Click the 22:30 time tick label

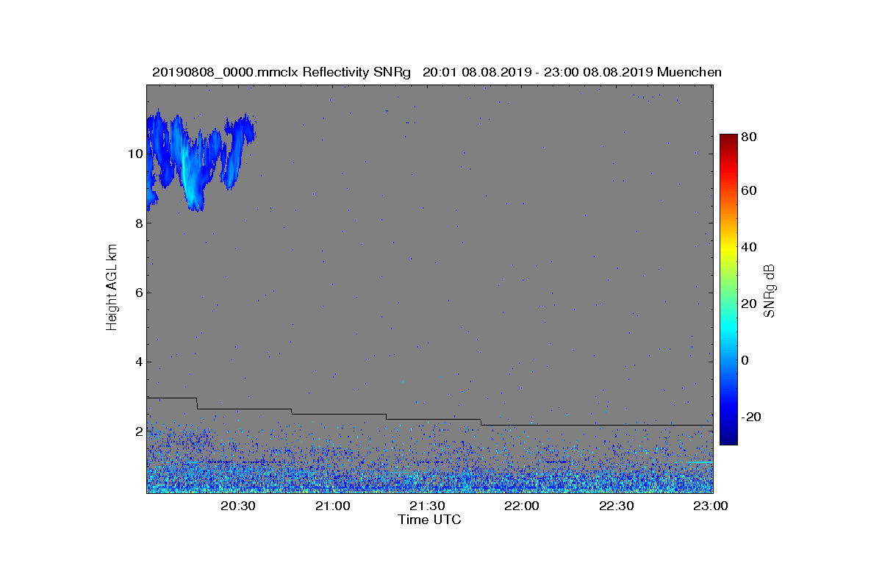[617, 506]
